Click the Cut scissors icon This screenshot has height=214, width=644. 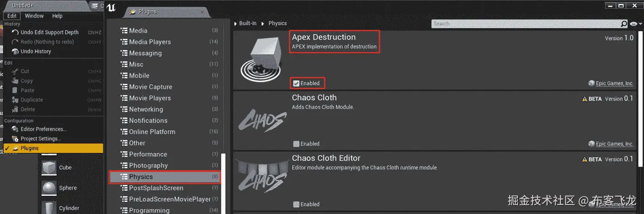(x=15, y=71)
